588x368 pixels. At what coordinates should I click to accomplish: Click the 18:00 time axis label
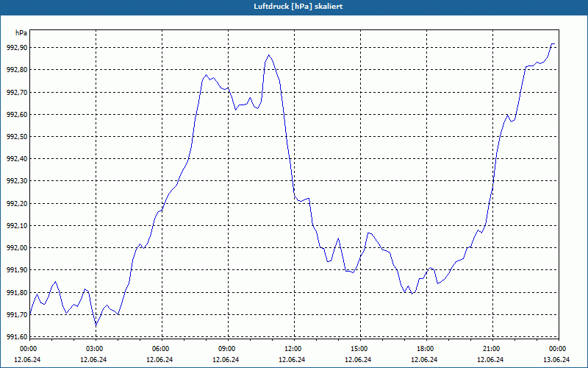tap(426, 349)
